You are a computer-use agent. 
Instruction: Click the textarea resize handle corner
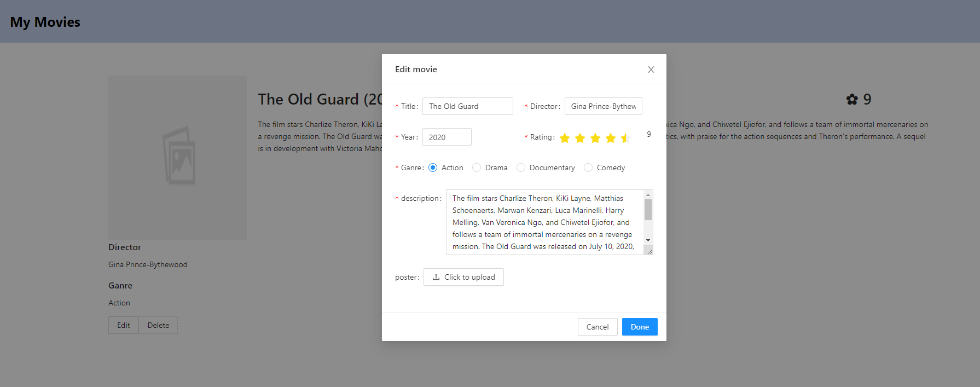[x=649, y=251]
